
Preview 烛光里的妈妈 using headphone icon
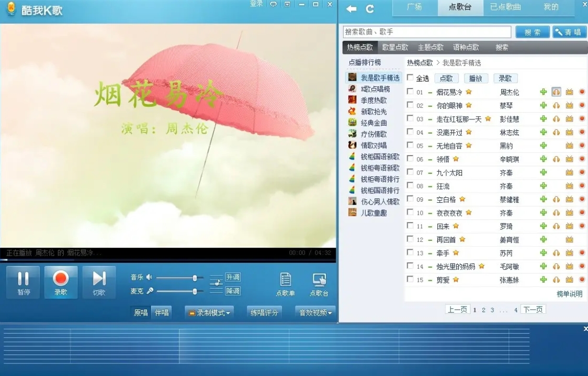[556, 267]
